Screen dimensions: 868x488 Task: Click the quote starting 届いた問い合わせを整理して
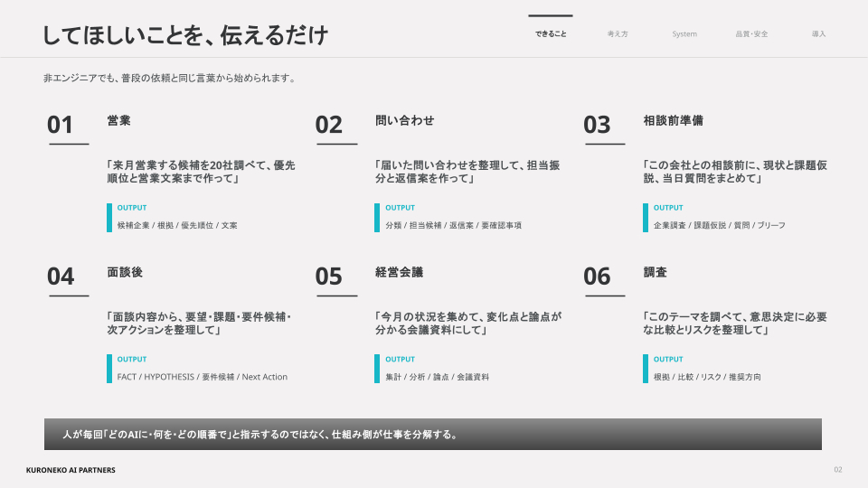pyautogui.click(x=467, y=172)
